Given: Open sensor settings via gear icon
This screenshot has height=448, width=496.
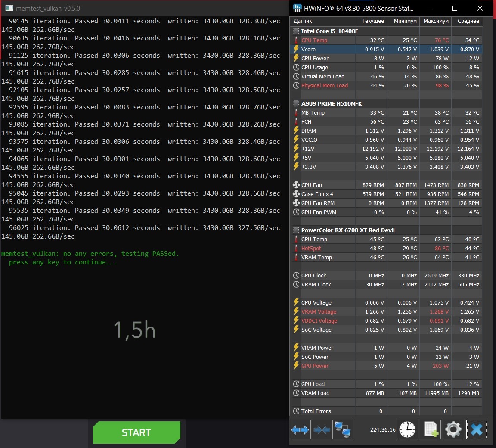Looking at the screenshot, I should [x=453, y=429].
